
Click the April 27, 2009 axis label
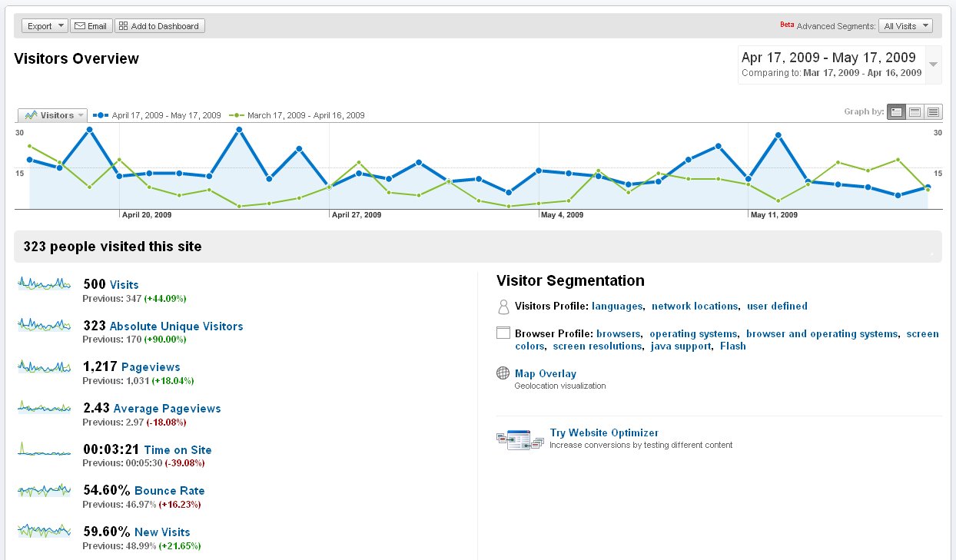pyautogui.click(x=357, y=215)
